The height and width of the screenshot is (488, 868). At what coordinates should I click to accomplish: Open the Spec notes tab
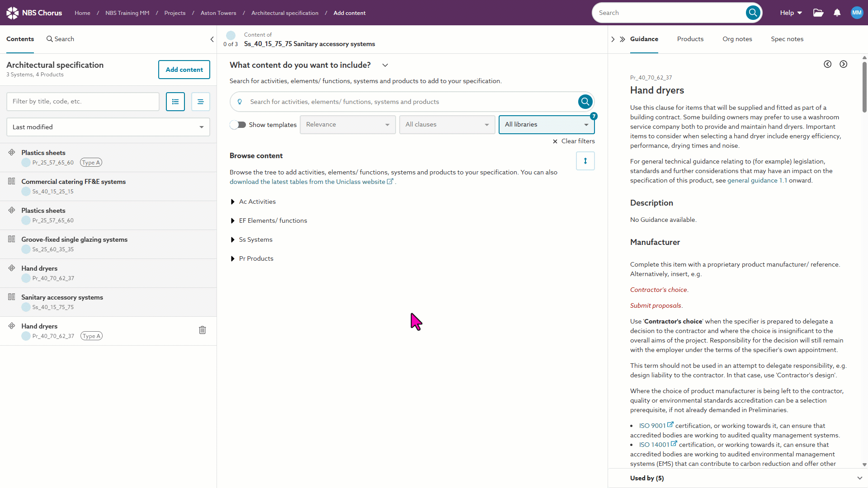click(x=787, y=39)
